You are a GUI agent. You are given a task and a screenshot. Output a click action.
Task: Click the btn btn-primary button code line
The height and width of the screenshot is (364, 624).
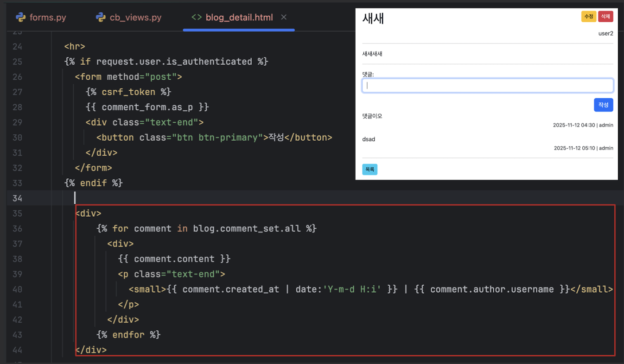(x=214, y=138)
